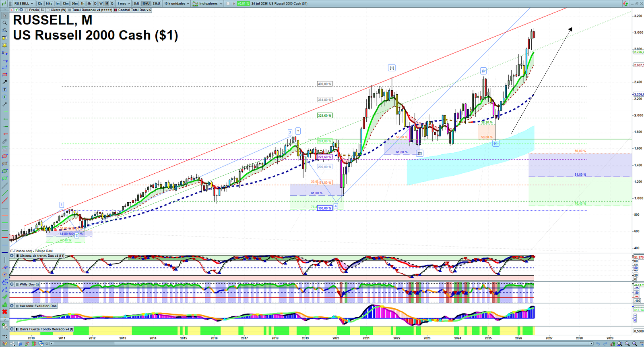Switch to the Q quarterly timeframe
This screenshot has height=347, width=644.
112,4
